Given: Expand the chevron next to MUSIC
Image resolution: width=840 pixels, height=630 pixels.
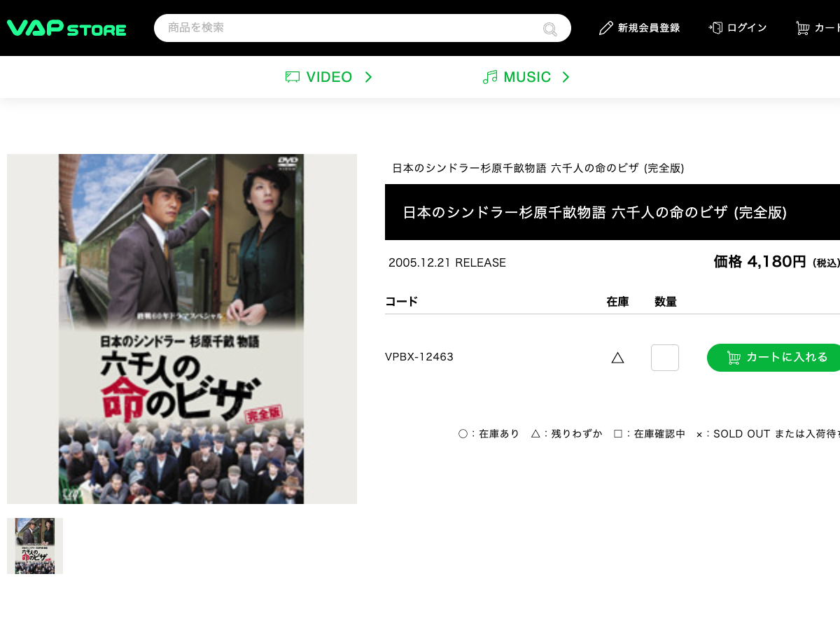Looking at the screenshot, I should pyautogui.click(x=566, y=77).
